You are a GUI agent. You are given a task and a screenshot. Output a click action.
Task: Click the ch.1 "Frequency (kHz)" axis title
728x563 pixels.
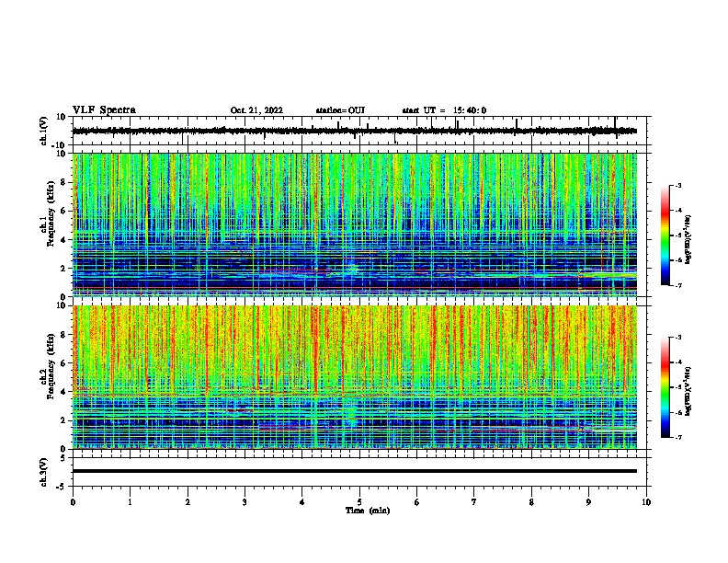pos(51,213)
